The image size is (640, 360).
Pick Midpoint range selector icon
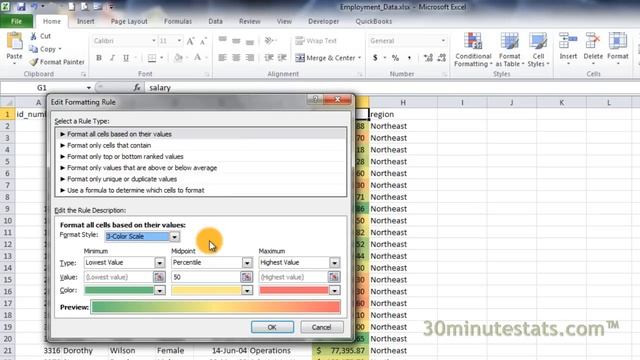[246, 277]
